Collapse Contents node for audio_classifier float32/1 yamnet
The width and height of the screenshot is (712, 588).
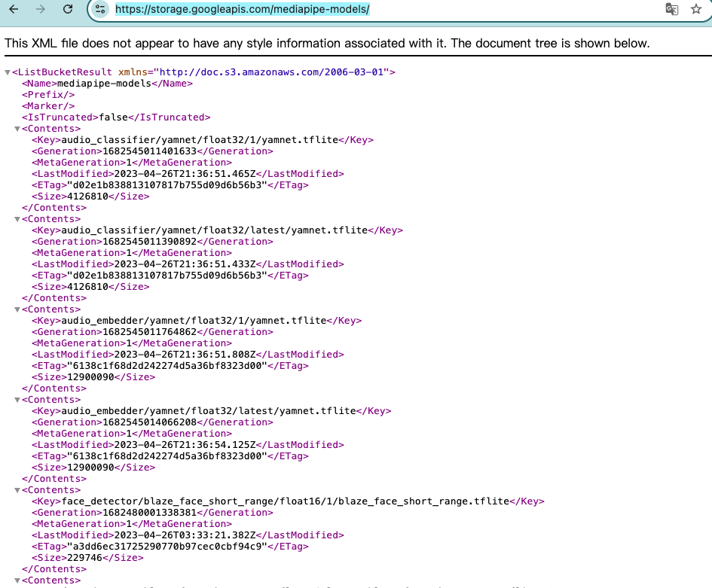click(x=17, y=129)
